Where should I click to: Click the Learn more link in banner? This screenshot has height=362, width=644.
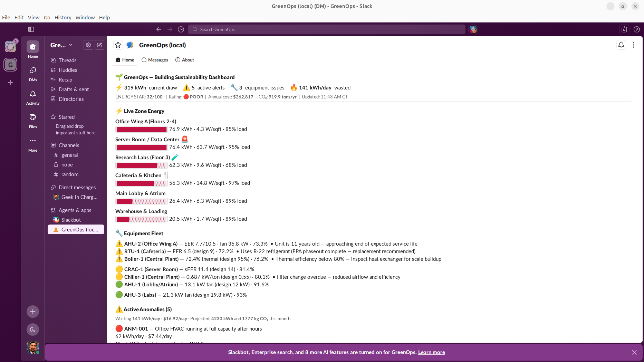coord(432,352)
